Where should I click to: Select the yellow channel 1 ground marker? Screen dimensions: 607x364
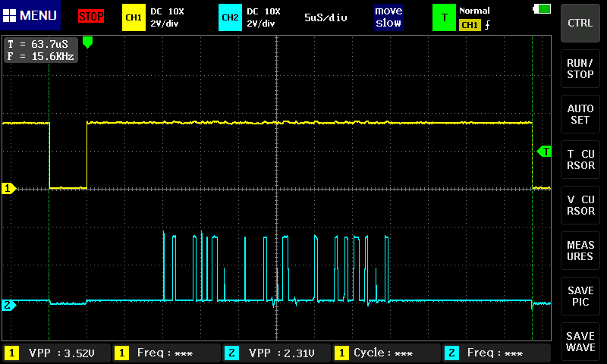coord(8,188)
